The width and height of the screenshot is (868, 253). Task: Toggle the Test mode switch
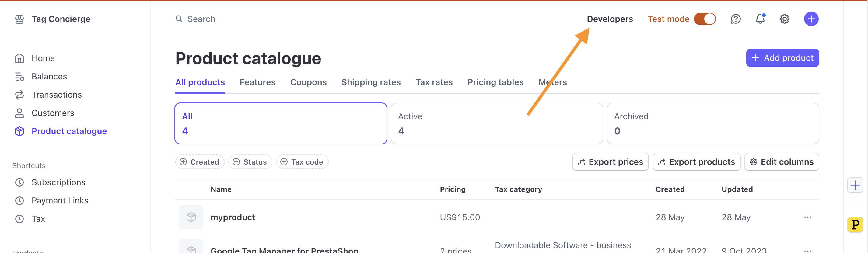[704, 19]
